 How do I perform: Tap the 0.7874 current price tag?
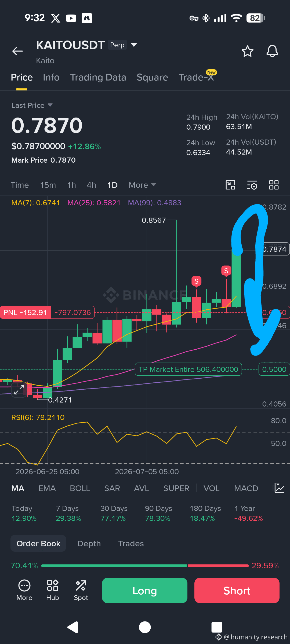275,249
